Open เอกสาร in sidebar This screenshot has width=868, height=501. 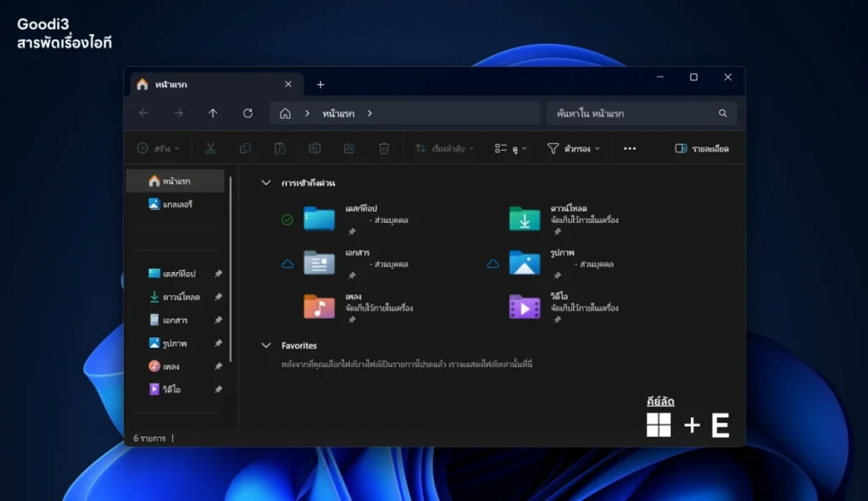(169, 320)
